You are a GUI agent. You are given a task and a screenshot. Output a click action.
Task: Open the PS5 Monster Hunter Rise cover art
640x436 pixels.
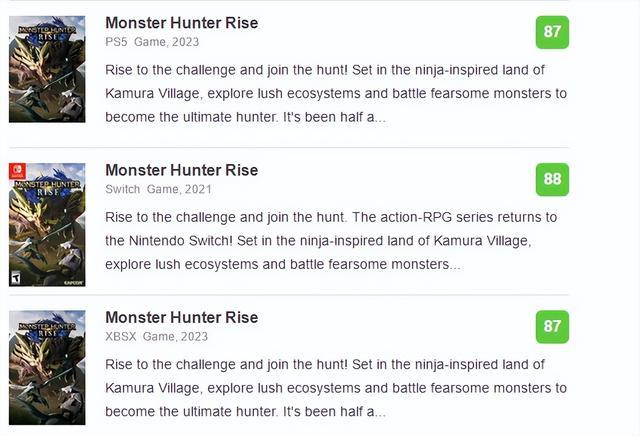coord(47,68)
